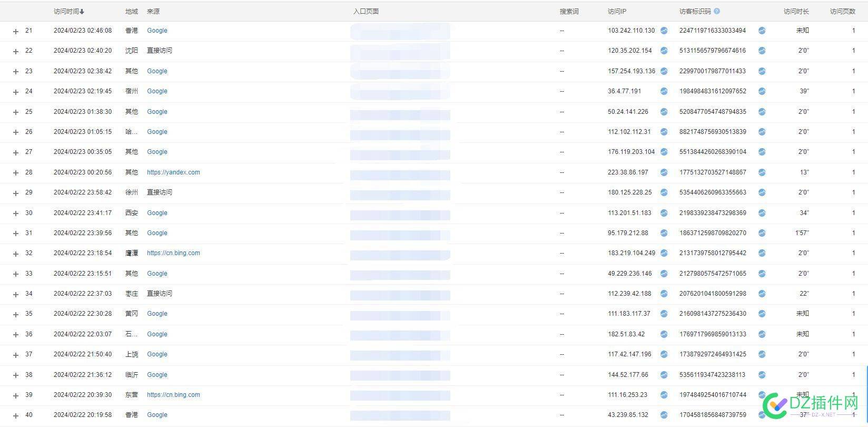Open trend icon for visitor ID 5208477054748794835

[762, 112]
